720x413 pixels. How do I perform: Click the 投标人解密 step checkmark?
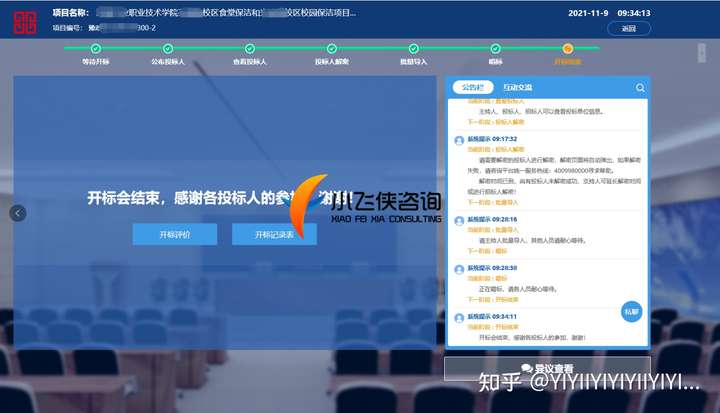(332, 49)
